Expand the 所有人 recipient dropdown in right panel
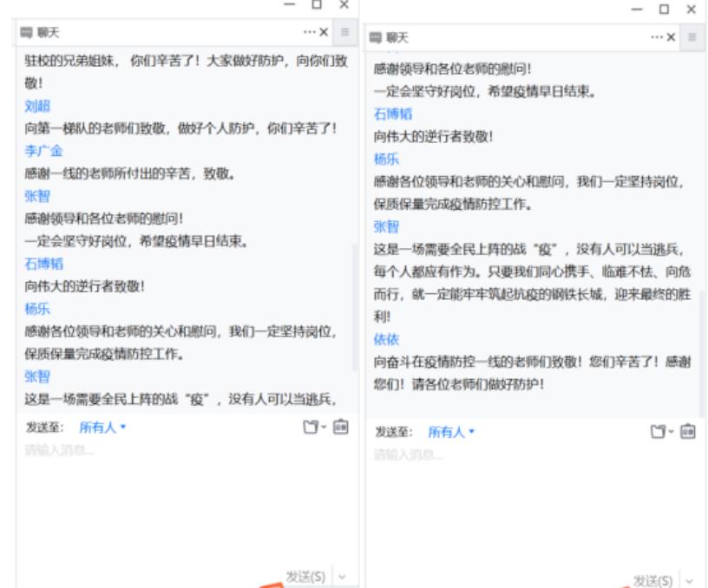708x588 pixels. pos(451,432)
